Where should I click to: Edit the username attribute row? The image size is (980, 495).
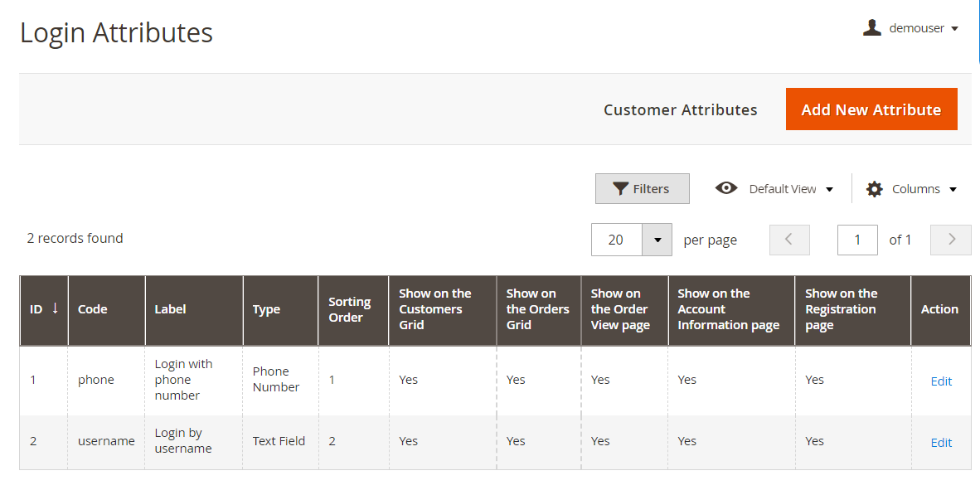[941, 443]
